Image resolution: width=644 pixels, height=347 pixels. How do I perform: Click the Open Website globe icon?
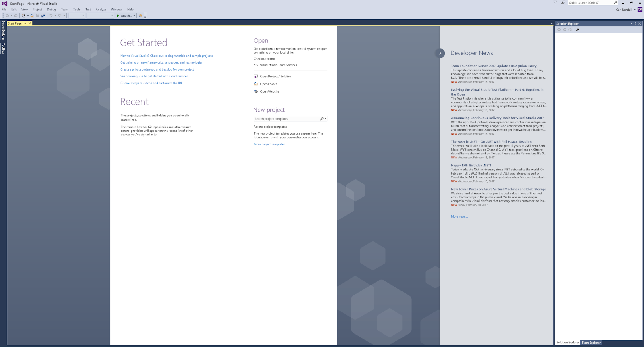pos(256,91)
